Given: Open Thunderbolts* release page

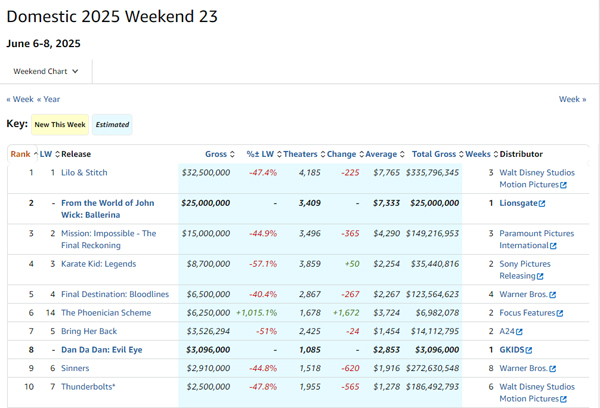Looking at the screenshot, I should 88,387.
